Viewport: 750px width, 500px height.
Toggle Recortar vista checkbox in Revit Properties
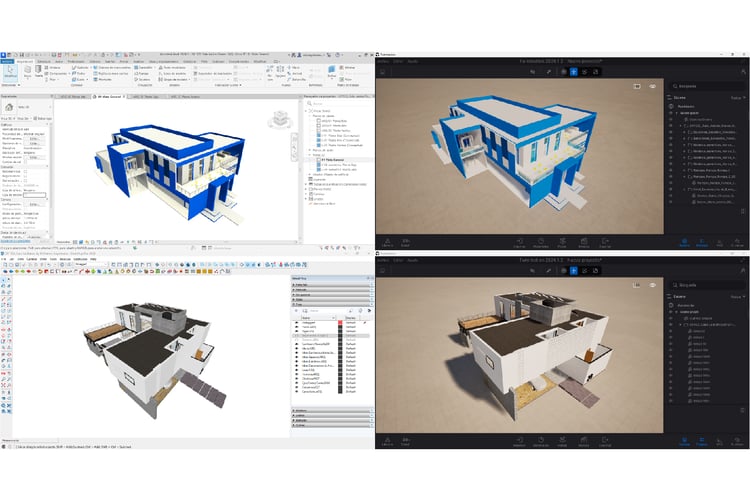coord(25,171)
